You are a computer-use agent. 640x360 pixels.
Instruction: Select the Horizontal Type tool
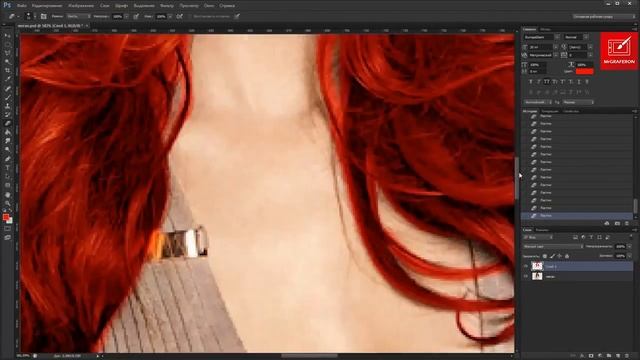pos(7,168)
